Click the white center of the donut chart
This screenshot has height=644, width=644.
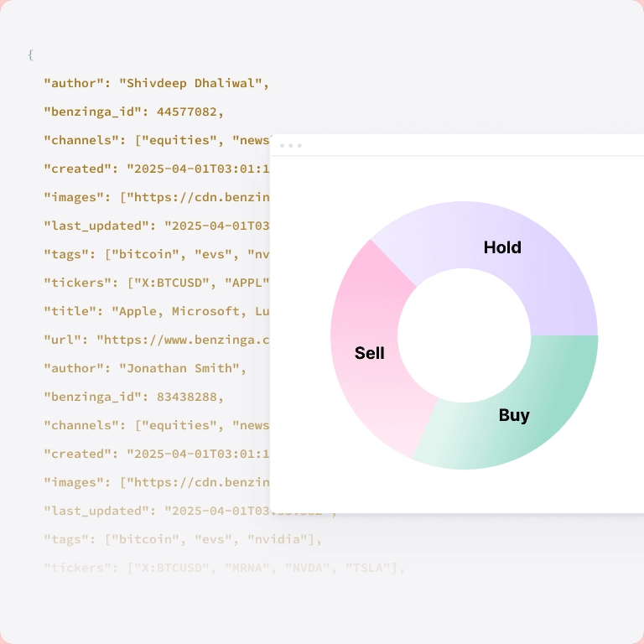[x=464, y=335]
